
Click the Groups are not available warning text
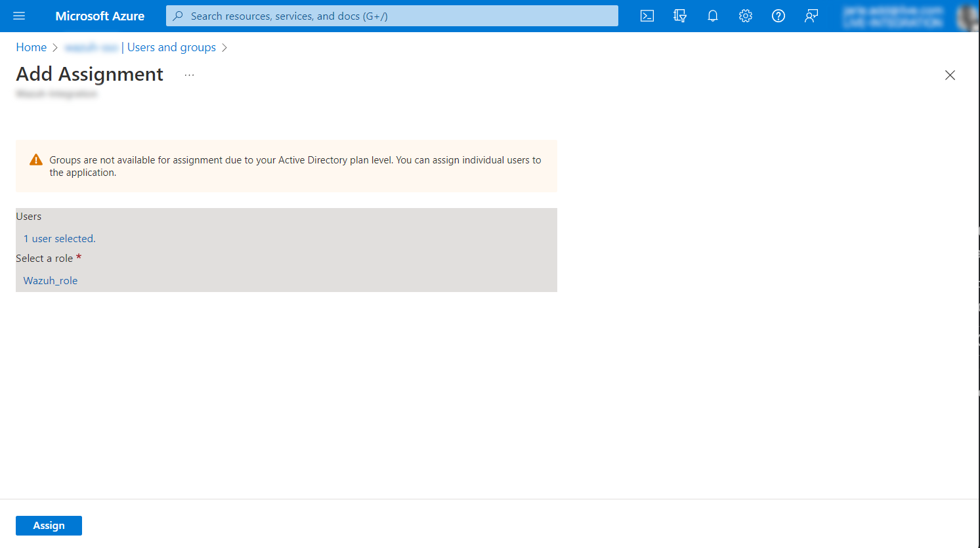coord(295,166)
